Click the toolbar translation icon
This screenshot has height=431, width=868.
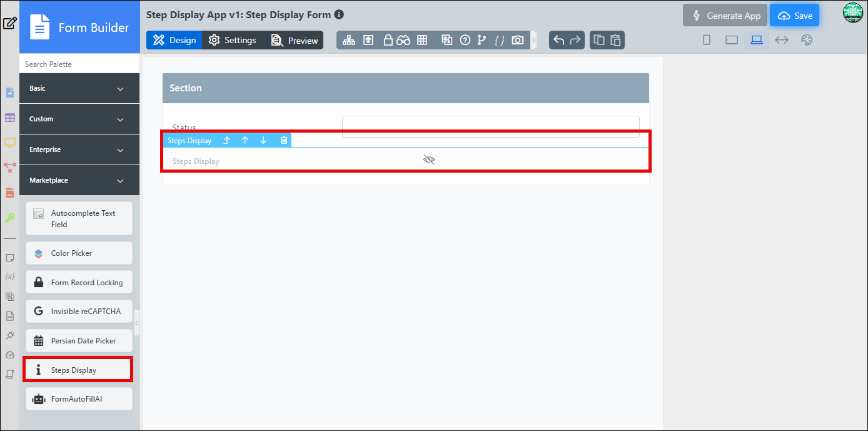[x=447, y=40]
